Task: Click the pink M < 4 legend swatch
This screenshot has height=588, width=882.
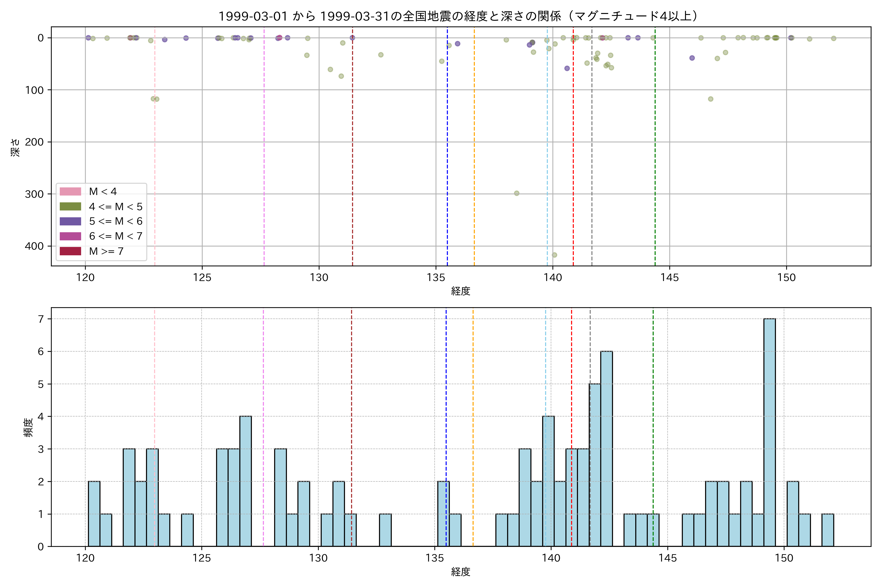Action: (x=70, y=192)
